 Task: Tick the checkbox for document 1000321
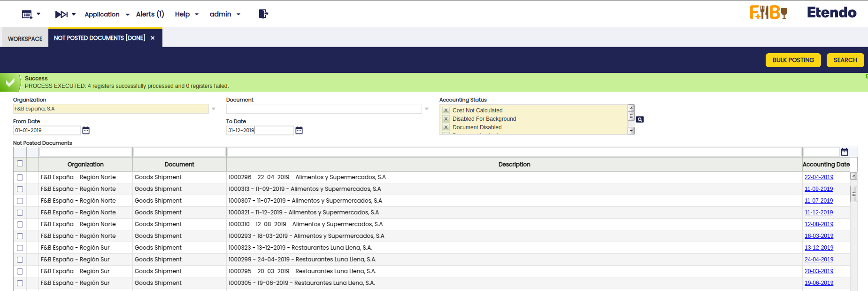(20, 212)
